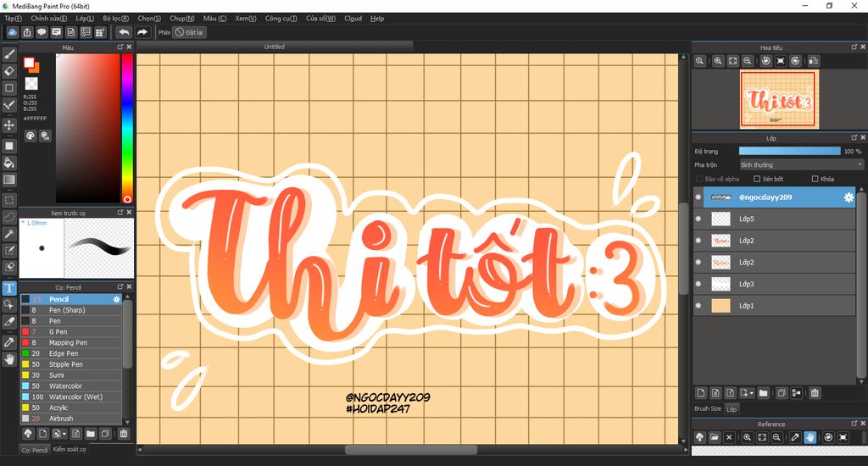Close the Màu color panel
The width and height of the screenshot is (868, 466).
[129, 47]
